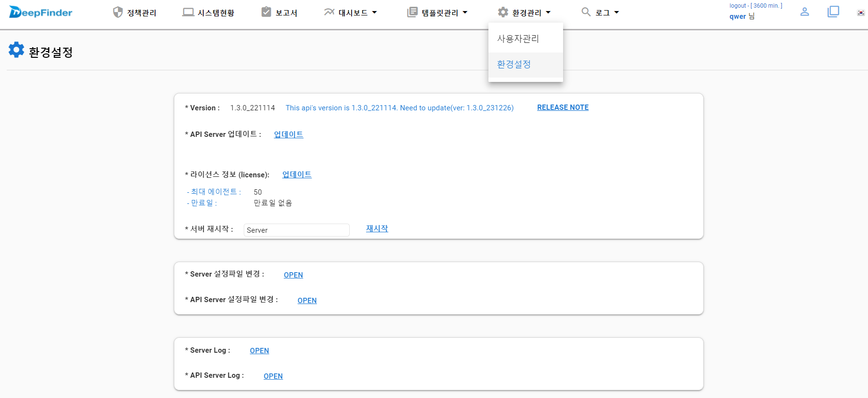Click the qwer username text
The image size is (868, 398).
tap(737, 16)
